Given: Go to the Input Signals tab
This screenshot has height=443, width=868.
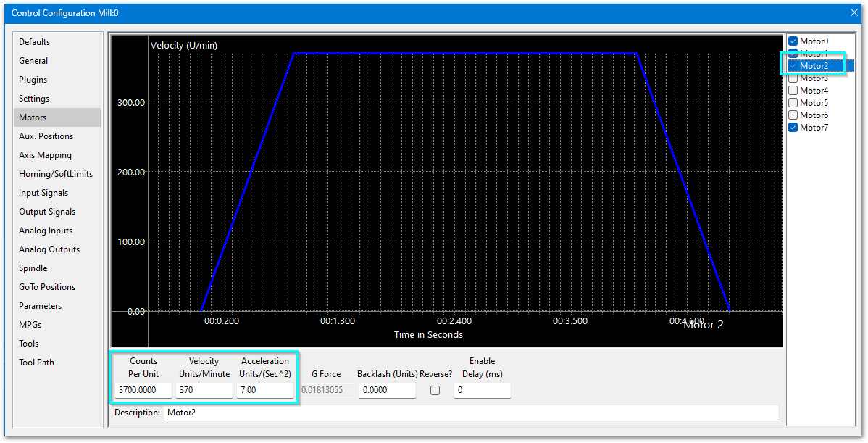Looking at the screenshot, I should (43, 193).
